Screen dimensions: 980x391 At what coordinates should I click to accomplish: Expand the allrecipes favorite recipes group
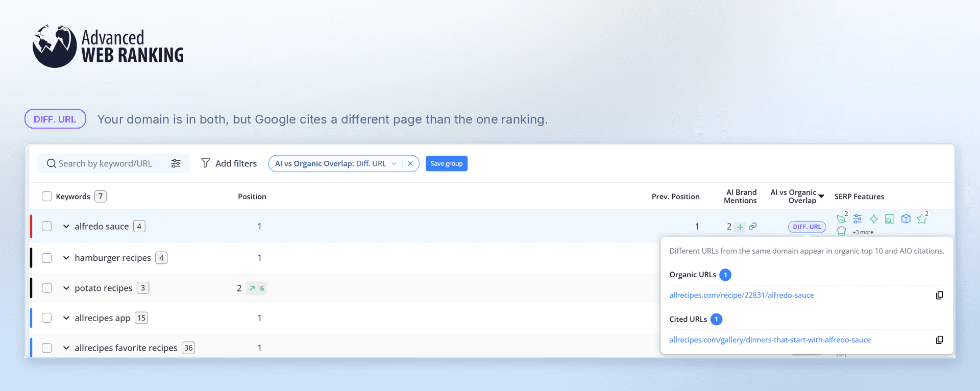tap(66, 348)
